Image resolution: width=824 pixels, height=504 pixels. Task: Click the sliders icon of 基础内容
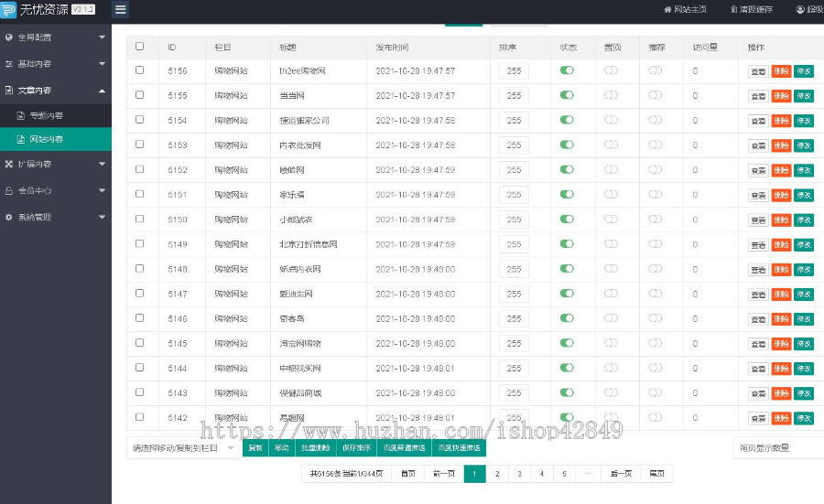coord(9,63)
